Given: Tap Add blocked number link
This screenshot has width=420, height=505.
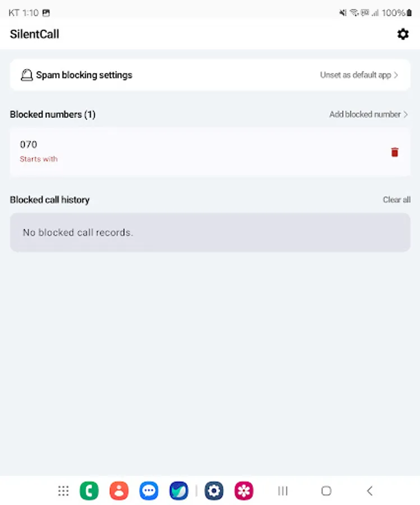Looking at the screenshot, I should (x=366, y=114).
